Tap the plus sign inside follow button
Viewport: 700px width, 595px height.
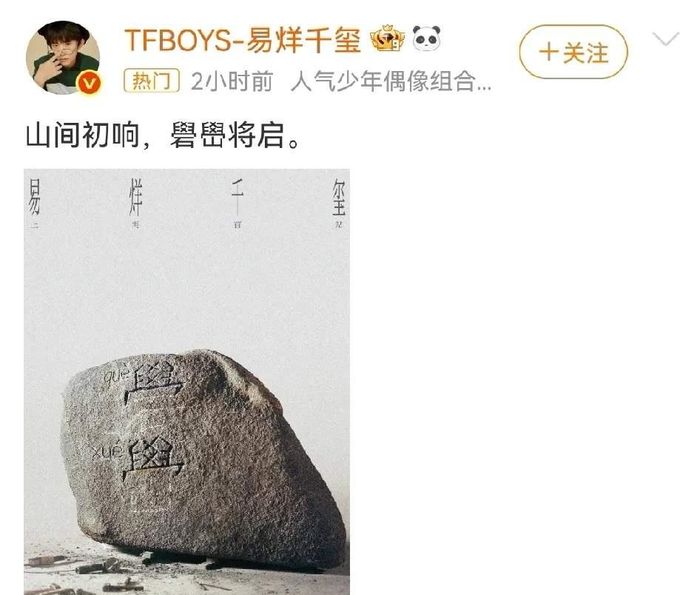pyautogui.click(x=548, y=53)
